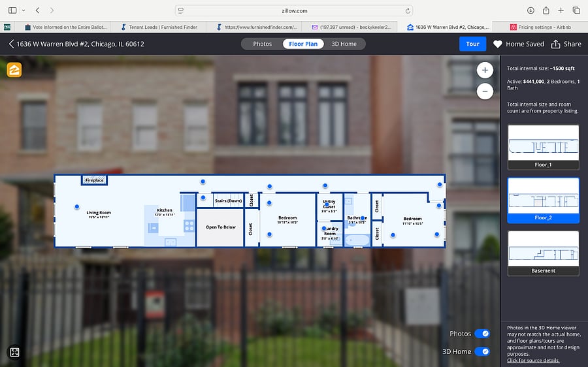This screenshot has width=588, height=367.
Task: Click zillow.com address bar
Action: pos(294,11)
